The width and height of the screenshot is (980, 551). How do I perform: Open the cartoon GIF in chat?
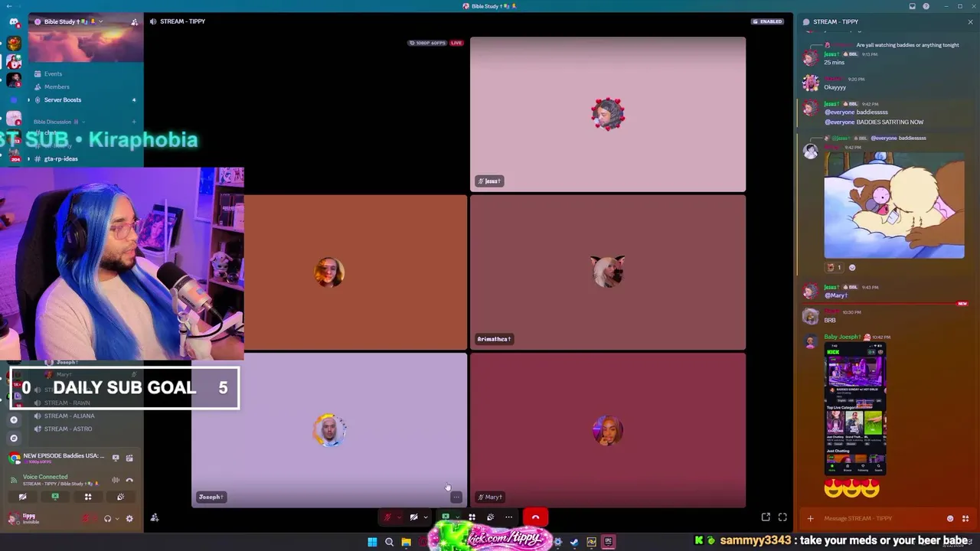tap(894, 204)
